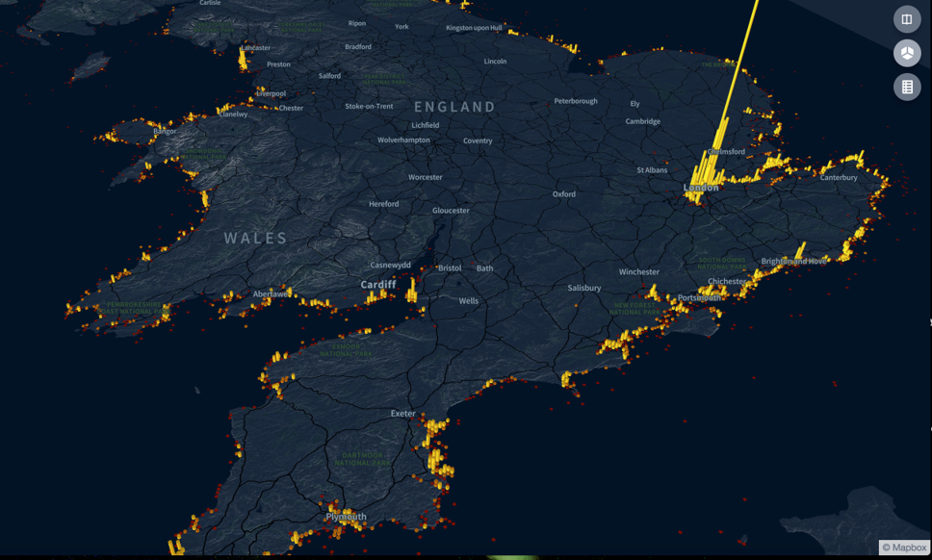The image size is (932, 560).
Task: Select the Coventry label on the map
Action: 478,140
